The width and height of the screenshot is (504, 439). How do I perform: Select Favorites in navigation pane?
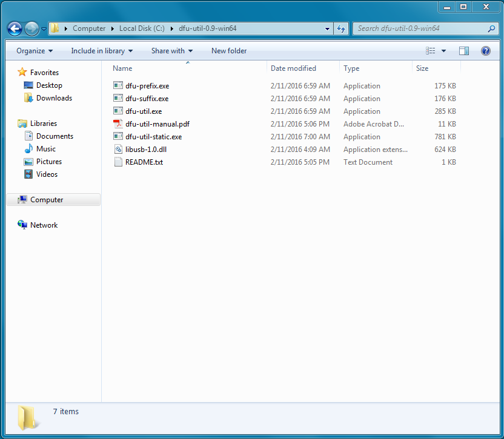pos(44,72)
